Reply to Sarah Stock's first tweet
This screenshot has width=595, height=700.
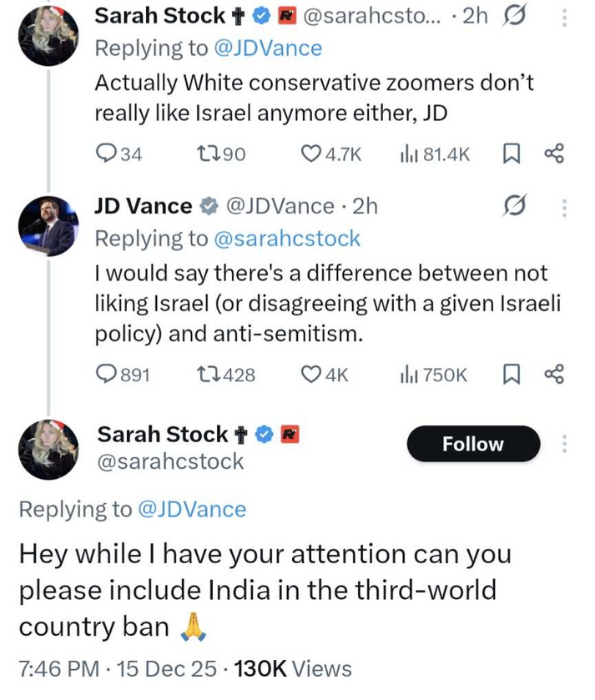click(x=108, y=154)
